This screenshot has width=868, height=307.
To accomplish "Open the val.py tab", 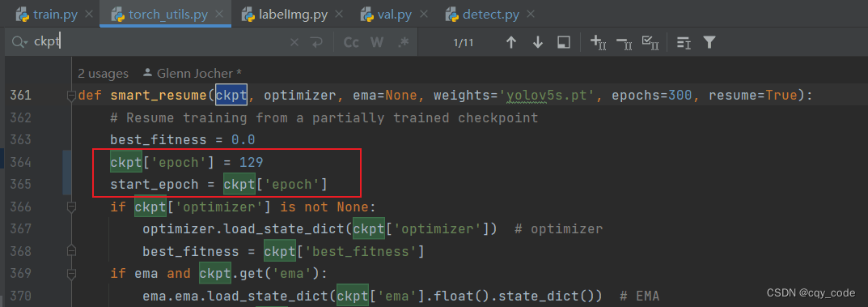I will tap(387, 15).
